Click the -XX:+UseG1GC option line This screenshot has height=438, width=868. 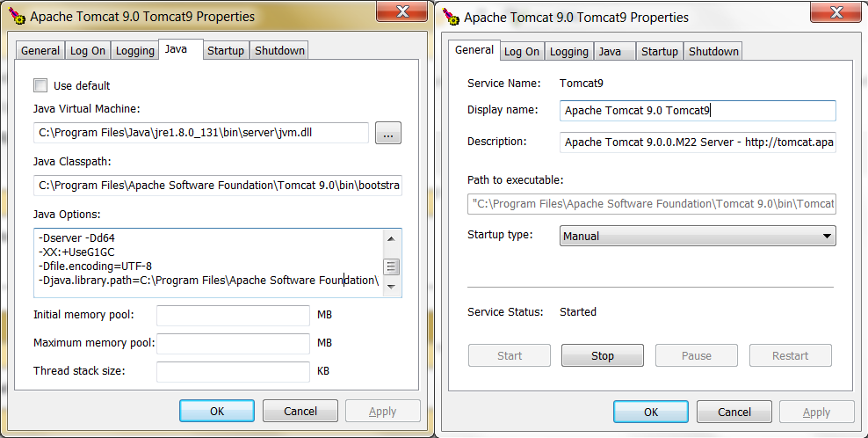(x=77, y=252)
